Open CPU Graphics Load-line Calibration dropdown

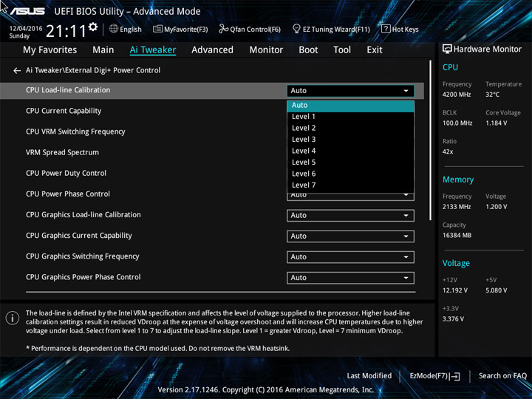[350, 216]
